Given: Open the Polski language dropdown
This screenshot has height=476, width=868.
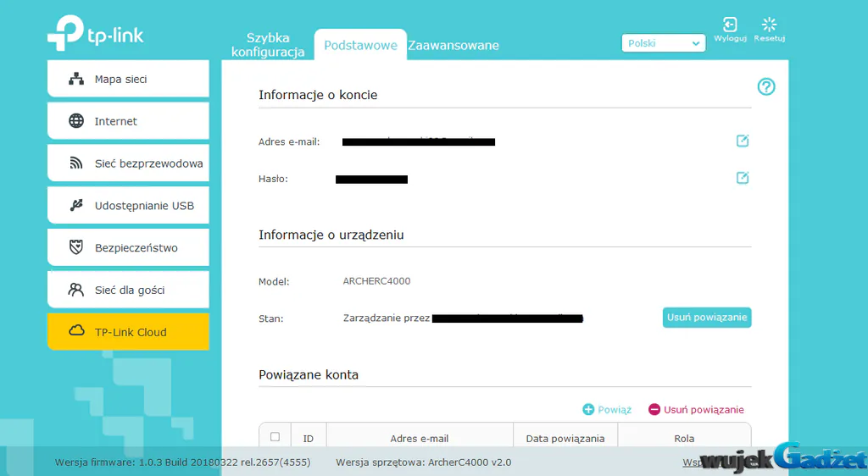Looking at the screenshot, I should click(x=663, y=43).
